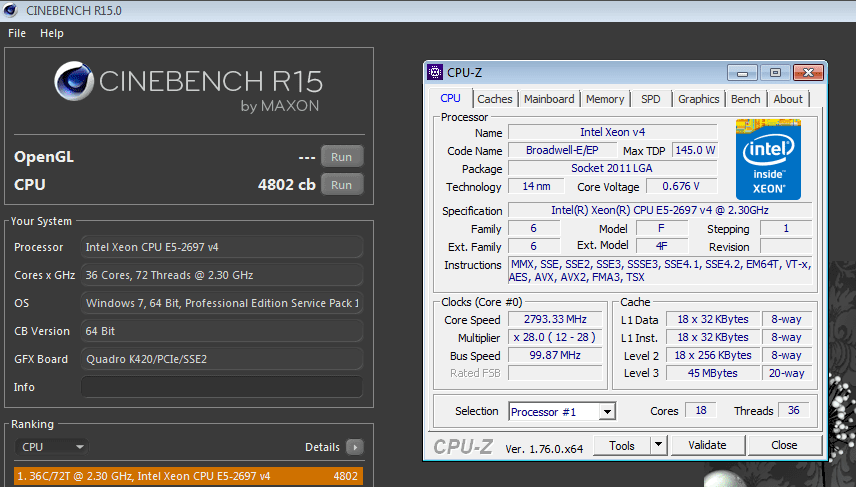
Task: Open the Graphics tab
Action: click(x=698, y=99)
